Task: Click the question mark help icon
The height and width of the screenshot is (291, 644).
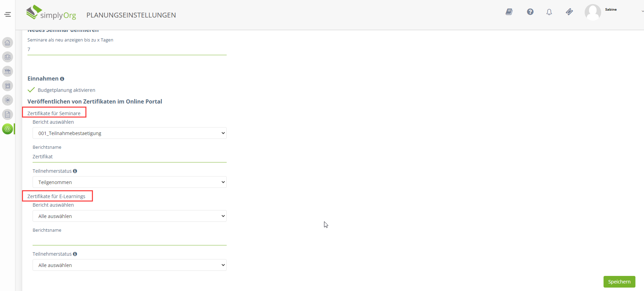Action: tap(530, 12)
